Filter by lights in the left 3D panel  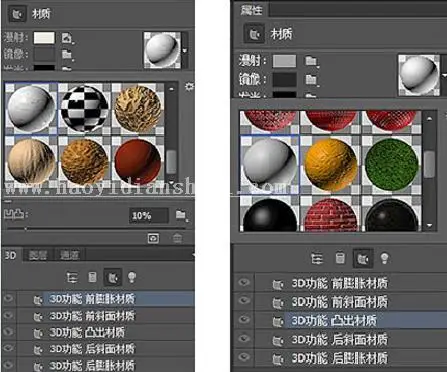(132, 277)
